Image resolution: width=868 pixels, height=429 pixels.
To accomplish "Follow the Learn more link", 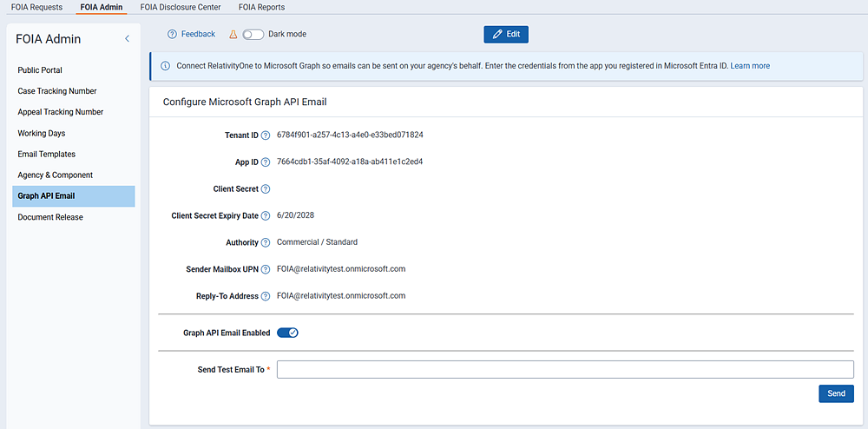I will [750, 66].
